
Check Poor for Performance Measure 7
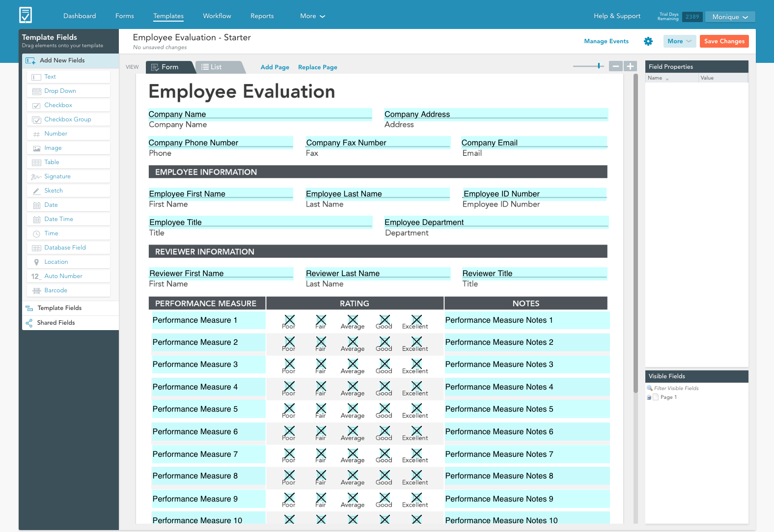click(x=290, y=453)
